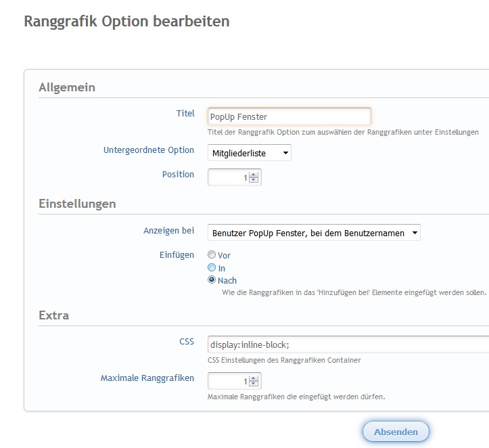Select the 'In' radio option
The image size is (489, 448).
212,268
